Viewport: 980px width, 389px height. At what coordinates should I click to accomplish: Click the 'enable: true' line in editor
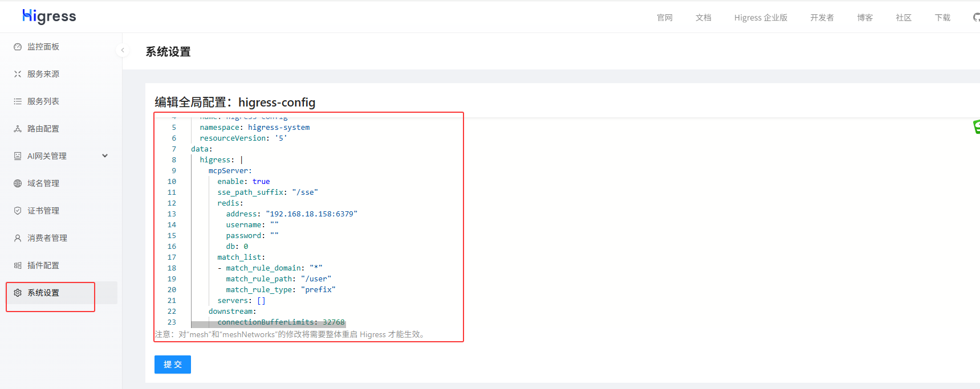coord(243,182)
